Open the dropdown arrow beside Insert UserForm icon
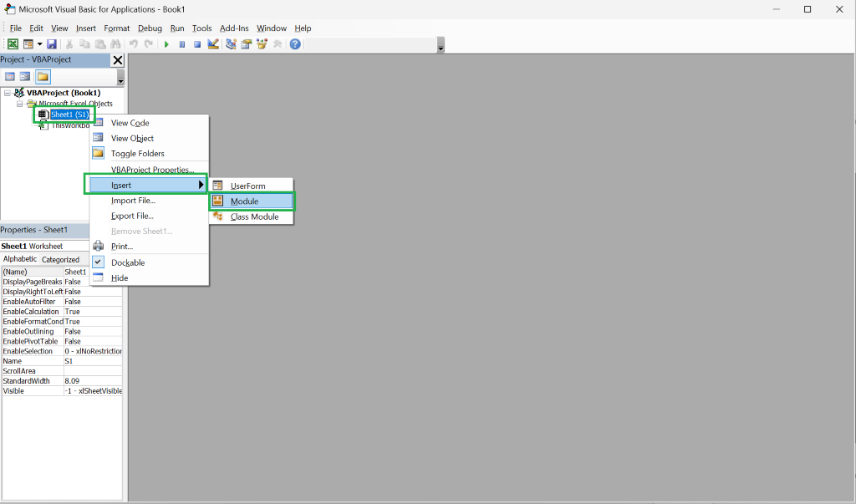 (39, 44)
